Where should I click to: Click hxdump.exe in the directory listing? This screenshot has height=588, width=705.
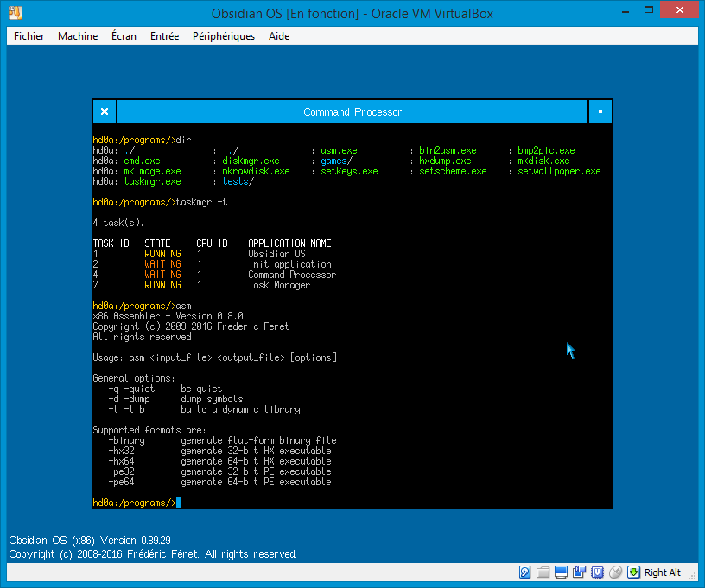[x=445, y=161]
